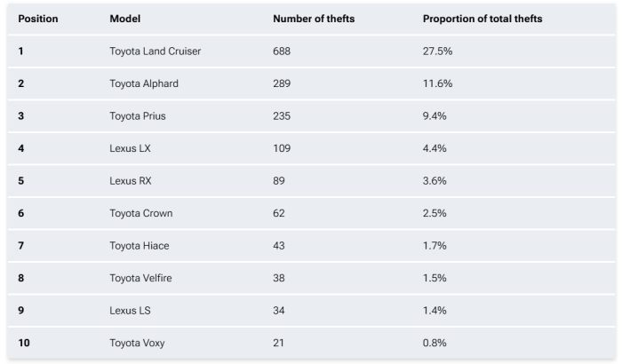Click the Toyota Prius model name

click(x=138, y=115)
